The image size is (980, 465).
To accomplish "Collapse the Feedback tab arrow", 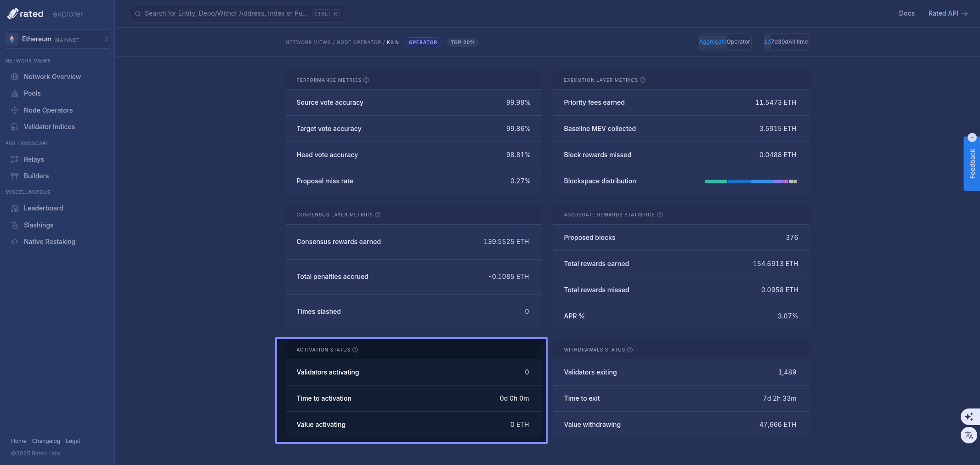I will pos(972,137).
